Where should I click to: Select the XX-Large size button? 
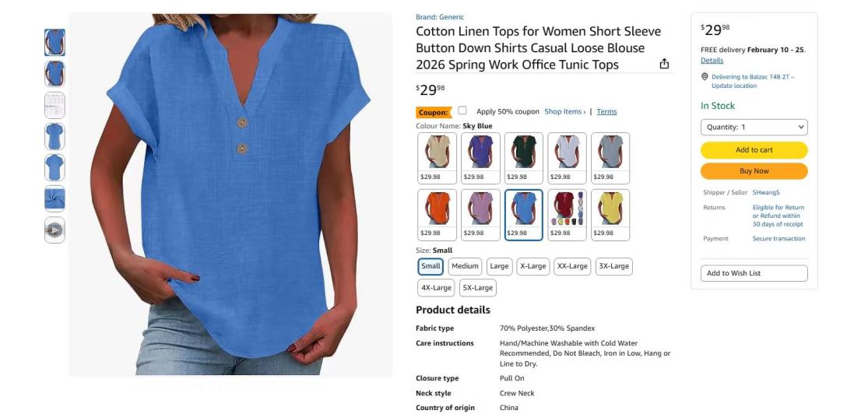[572, 266]
